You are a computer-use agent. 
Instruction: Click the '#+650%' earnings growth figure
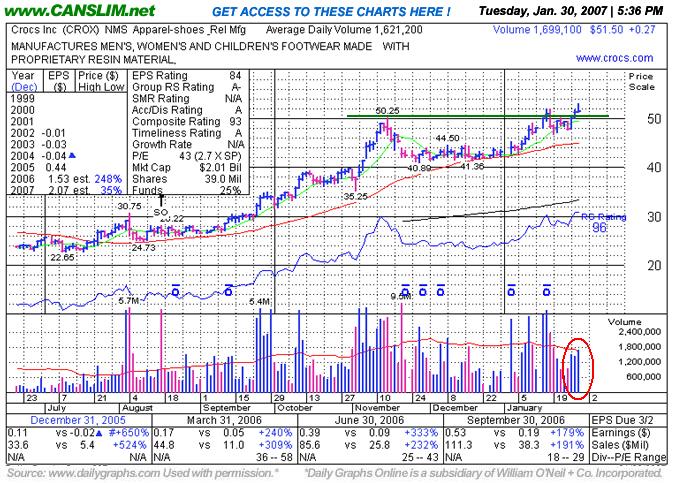tap(129, 432)
